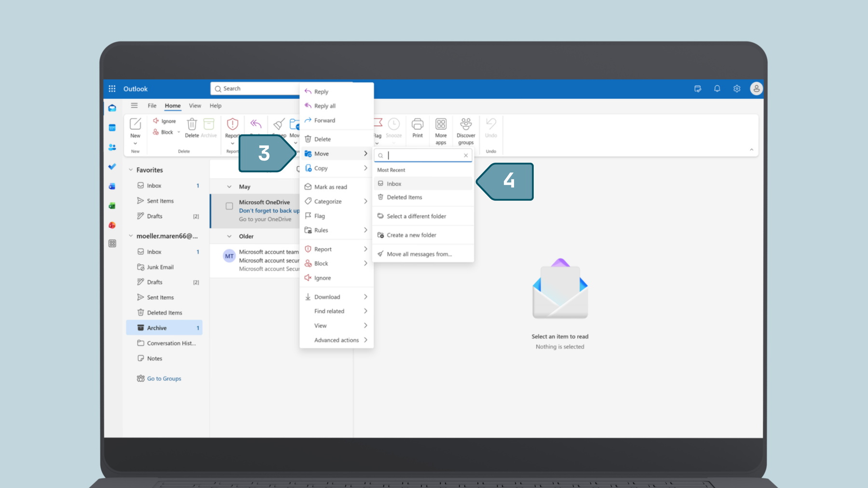Choose Move in the context menu
868x488 pixels.
click(337, 154)
